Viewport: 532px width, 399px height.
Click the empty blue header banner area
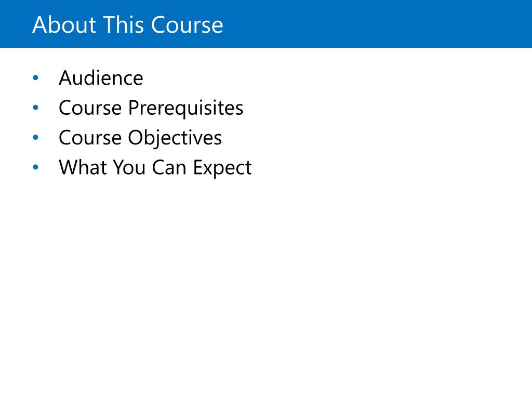click(377, 24)
